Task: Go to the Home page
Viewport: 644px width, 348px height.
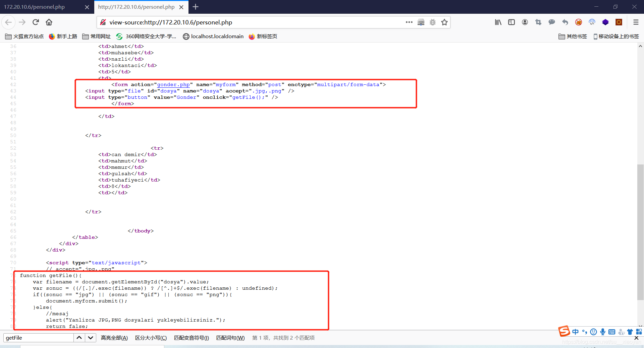Action: coord(49,22)
